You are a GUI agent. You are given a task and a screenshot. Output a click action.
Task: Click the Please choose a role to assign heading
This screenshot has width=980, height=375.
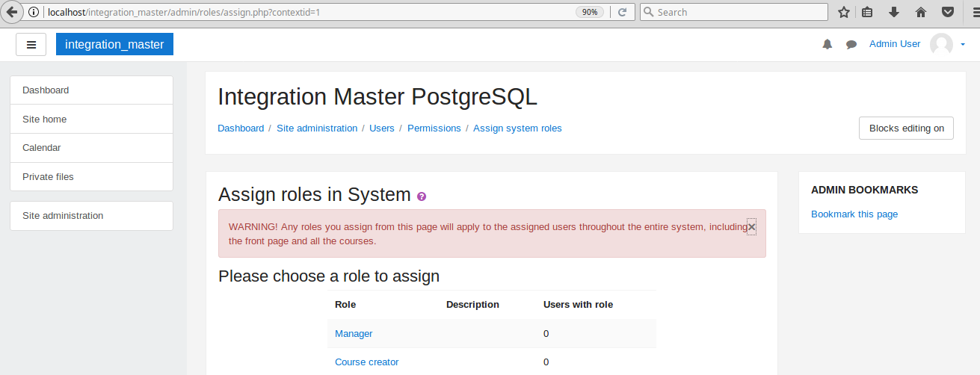329,276
